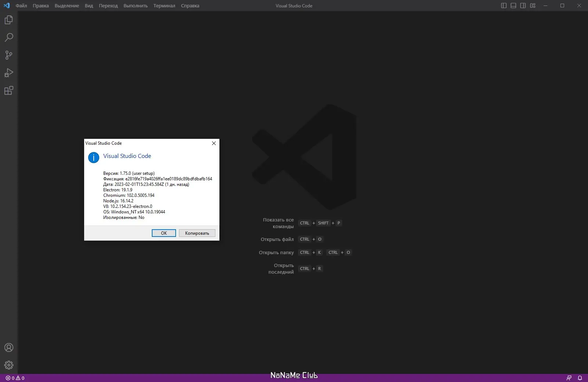
Task: Click the SHIFT key label
Action: click(x=323, y=223)
